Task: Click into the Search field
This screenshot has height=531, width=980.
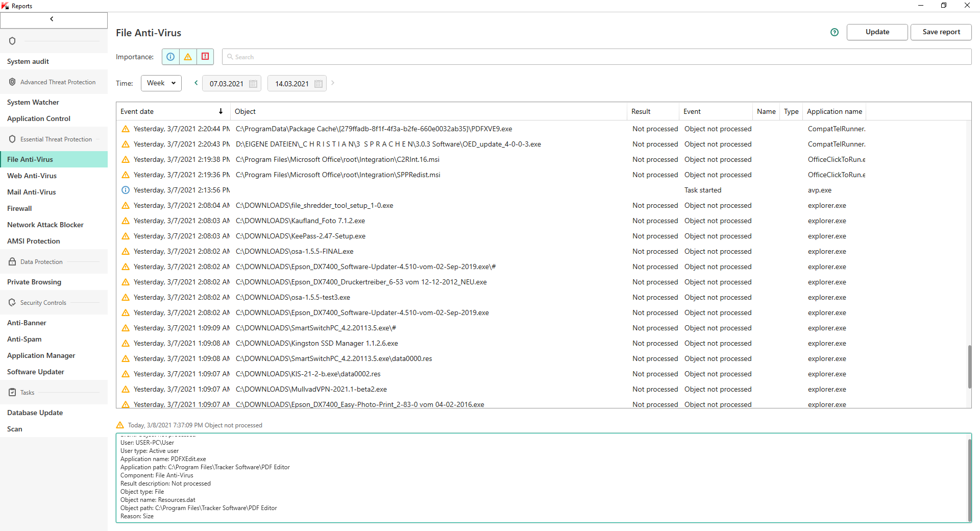Action: 597,57
